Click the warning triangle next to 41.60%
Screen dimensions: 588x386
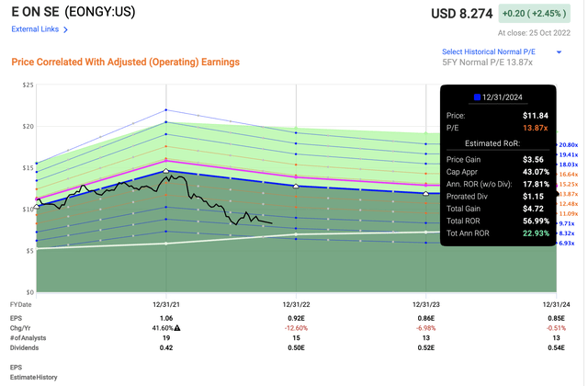(177, 328)
